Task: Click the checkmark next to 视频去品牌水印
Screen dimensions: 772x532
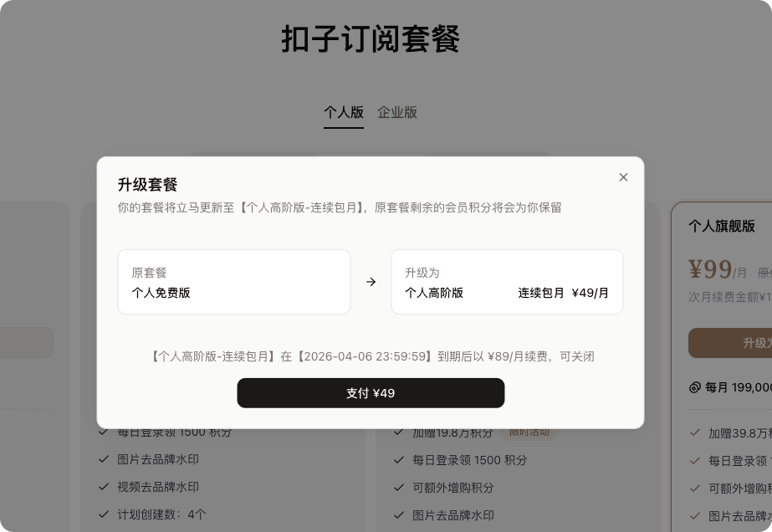Action: (x=104, y=487)
